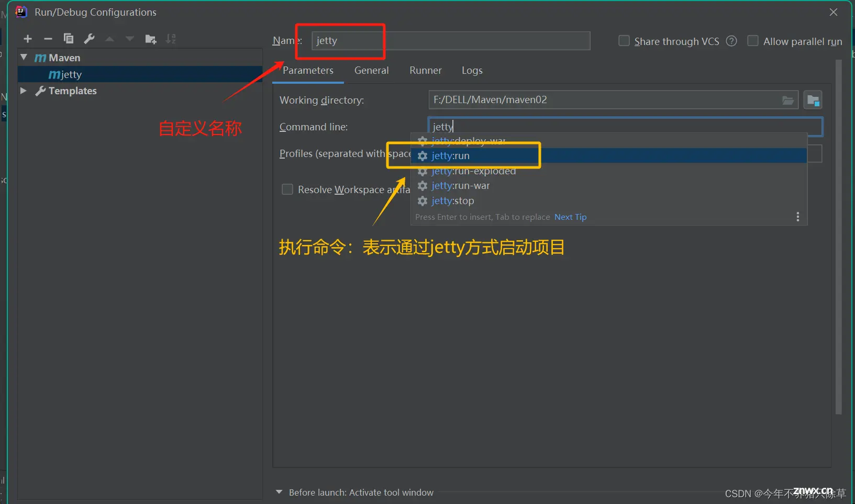Open help for Share through VCS
Screen dimensions: 855x504
(x=731, y=41)
